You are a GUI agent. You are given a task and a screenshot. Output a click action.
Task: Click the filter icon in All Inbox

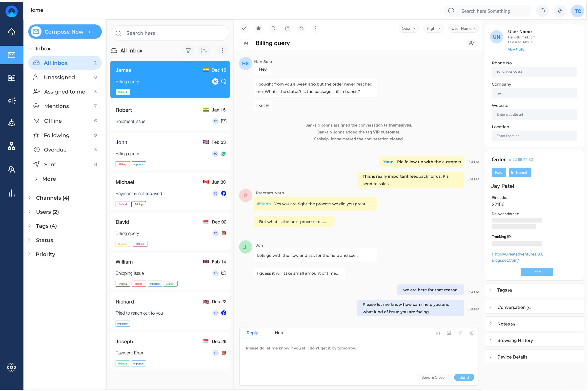tap(188, 50)
